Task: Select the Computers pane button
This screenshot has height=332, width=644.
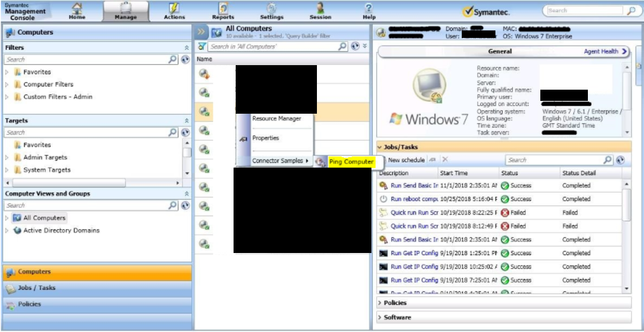Action: point(97,272)
